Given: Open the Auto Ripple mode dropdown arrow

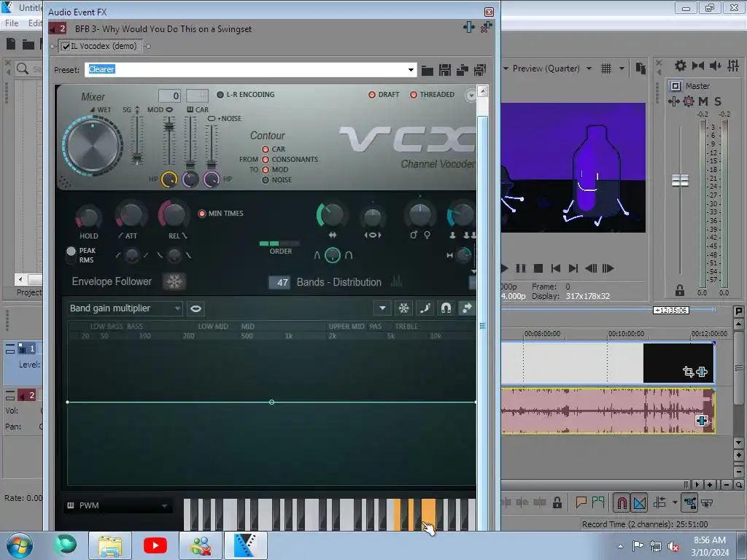Looking at the screenshot, I should [x=675, y=502].
